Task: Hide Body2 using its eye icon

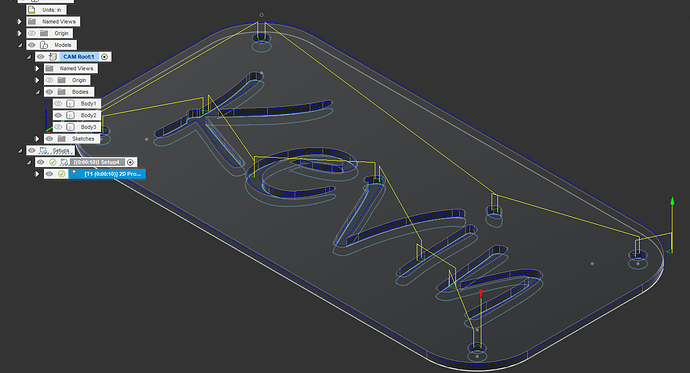Action: click(58, 115)
